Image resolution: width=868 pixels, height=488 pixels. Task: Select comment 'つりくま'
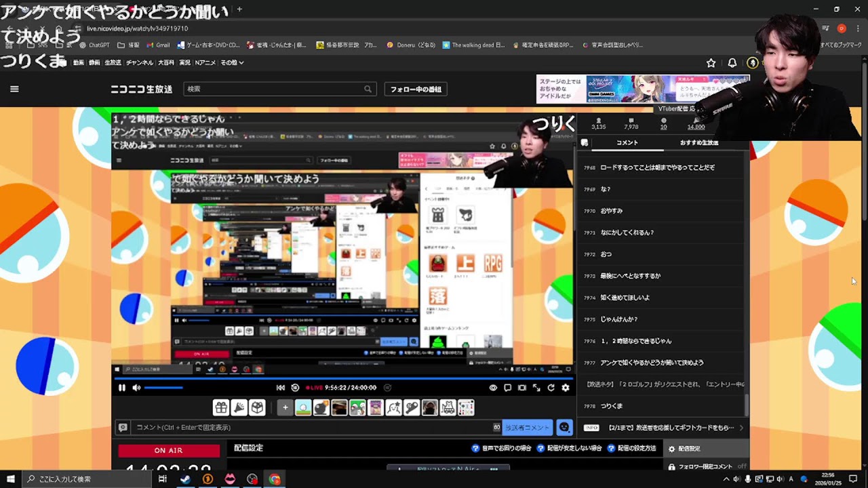pos(611,406)
